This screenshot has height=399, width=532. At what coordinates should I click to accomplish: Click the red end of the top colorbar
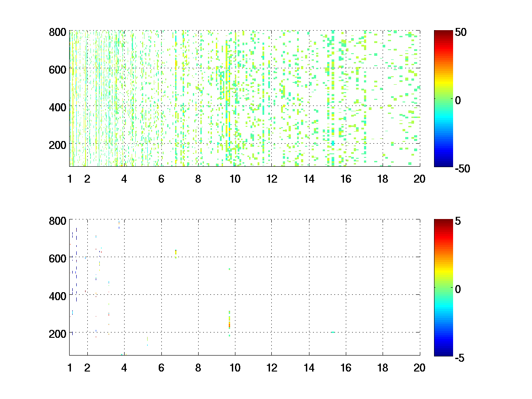(x=443, y=34)
